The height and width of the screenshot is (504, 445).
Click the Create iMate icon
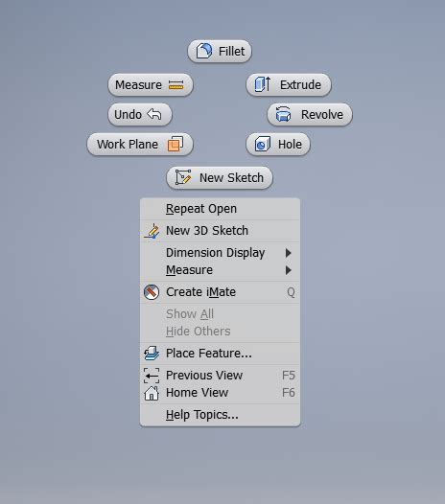tap(152, 292)
